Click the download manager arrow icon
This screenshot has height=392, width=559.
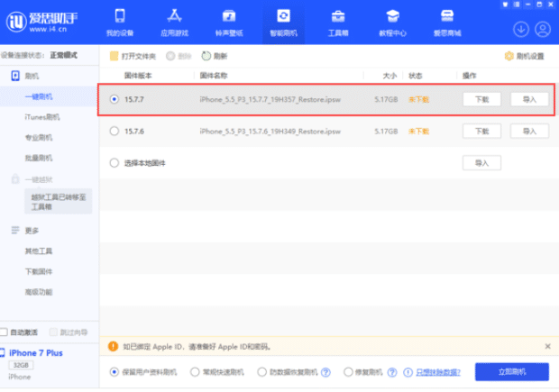pos(521,29)
